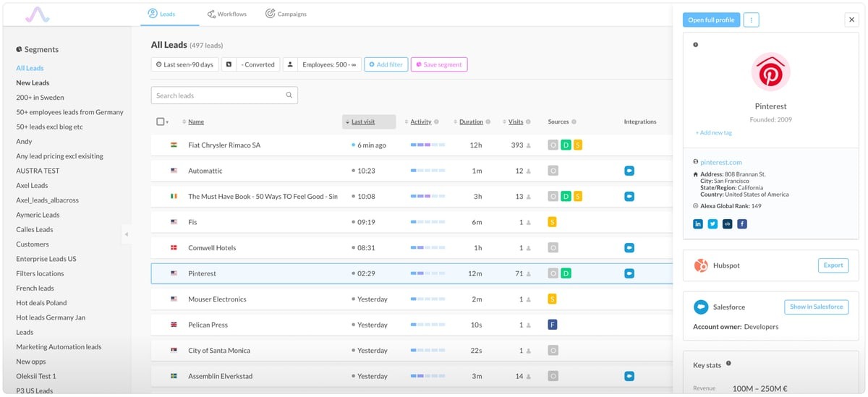
Task: Click the Pinterest company logo
Action: [770, 72]
